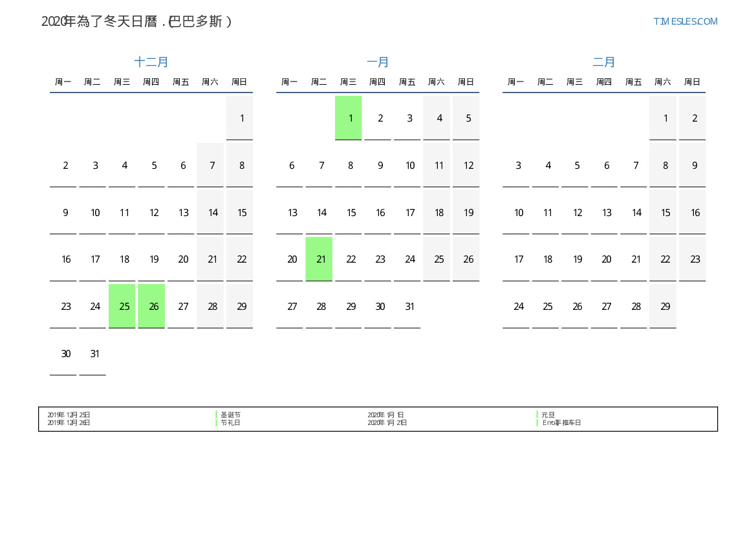Select the 元旦 legend entry

pyautogui.click(x=548, y=415)
